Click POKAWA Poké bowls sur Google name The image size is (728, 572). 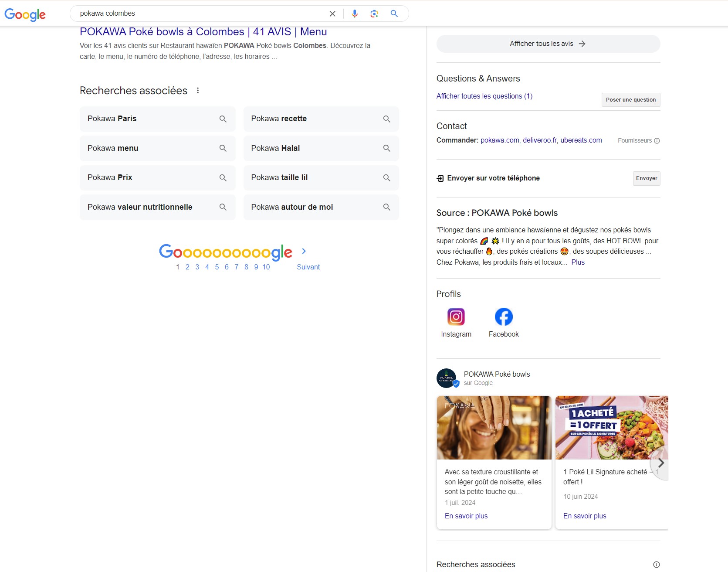[497, 374]
